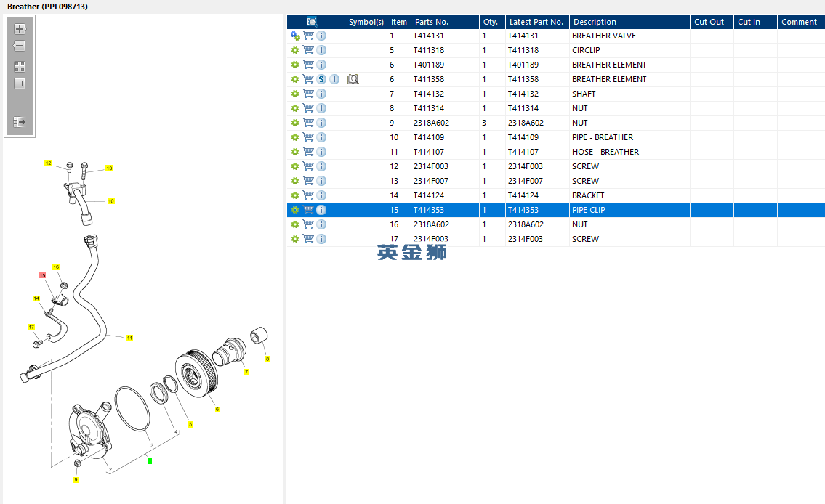Sort by Latest Part No. column header
The height and width of the screenshot is (504, 825).
pos(537,22)
